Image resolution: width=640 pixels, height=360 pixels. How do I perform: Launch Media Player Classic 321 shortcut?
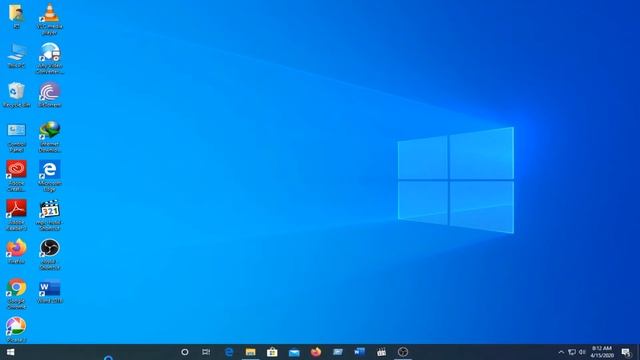pos(50,215)
